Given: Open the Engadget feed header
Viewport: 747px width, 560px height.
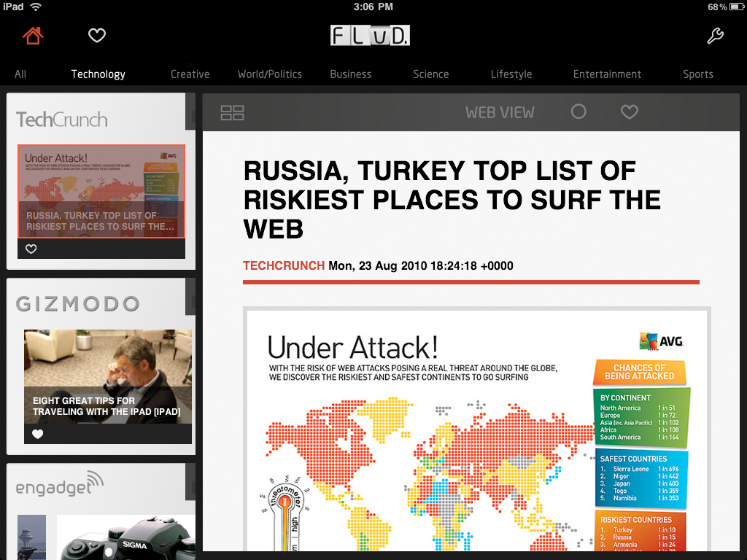Looking at the screenshot, I should point(60,484).
